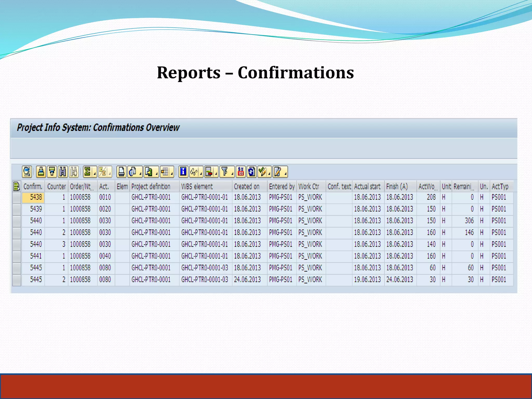The width and height of the screenshot is (532, 399).
Task: Click the Entered by column header
Action: pyautogui.click(x=282, y=186)
